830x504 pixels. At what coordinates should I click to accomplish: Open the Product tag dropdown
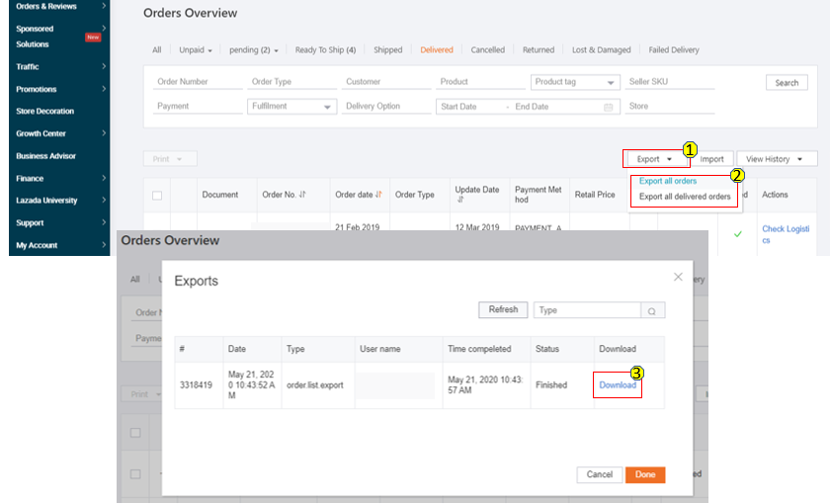[575, 82]
